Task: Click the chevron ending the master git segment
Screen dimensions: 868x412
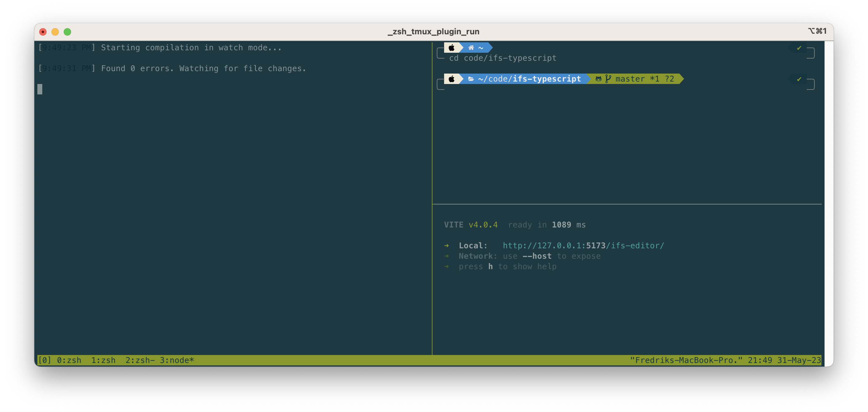Action: point(681,79)
